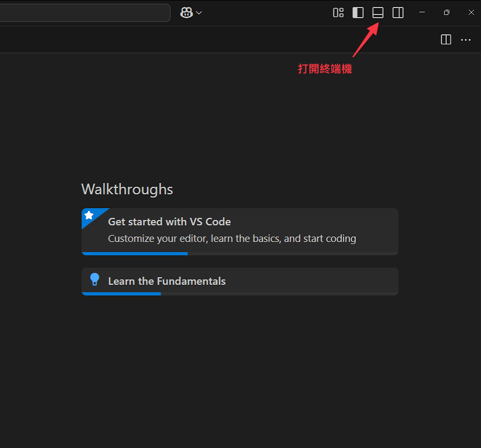The height and width of the screenshot is (448, 481).
Task: Split the editor to the right
Action: point(446,40)
